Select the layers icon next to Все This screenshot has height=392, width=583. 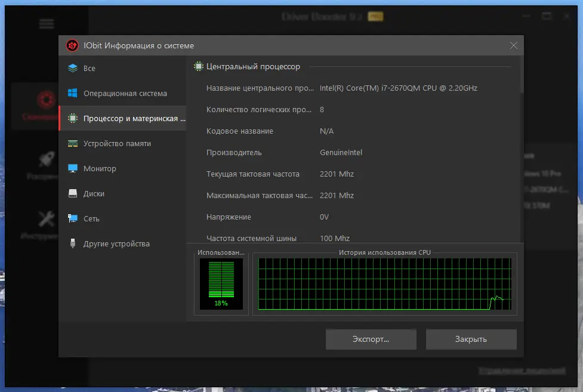pyautogui.click(x=73, y=68)
